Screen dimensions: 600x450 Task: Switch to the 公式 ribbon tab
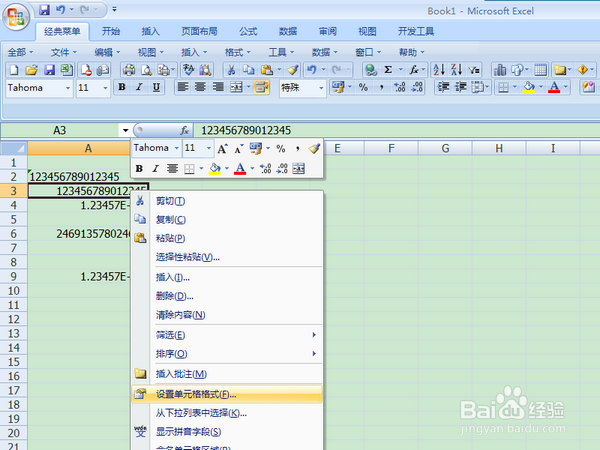pos(248,31)
